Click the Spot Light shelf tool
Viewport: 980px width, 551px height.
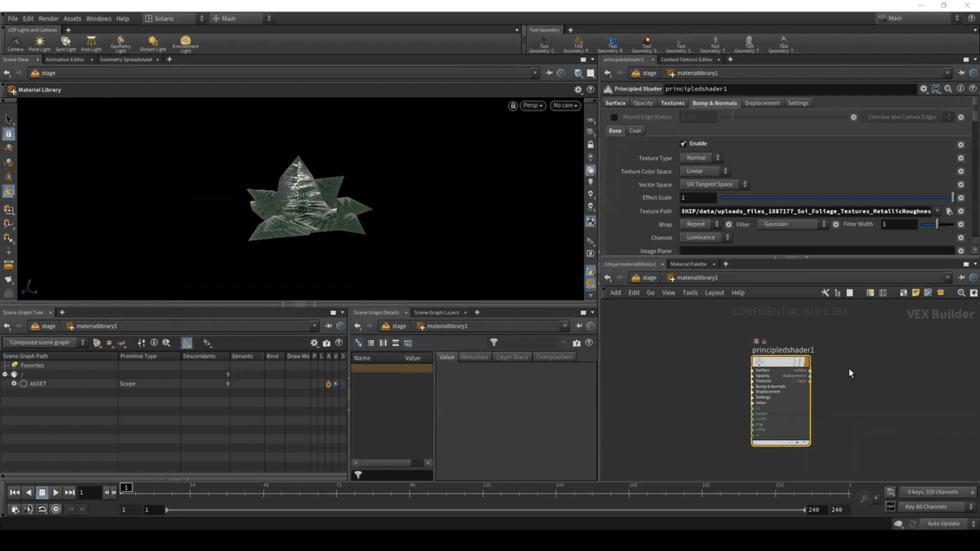(65, 43)
